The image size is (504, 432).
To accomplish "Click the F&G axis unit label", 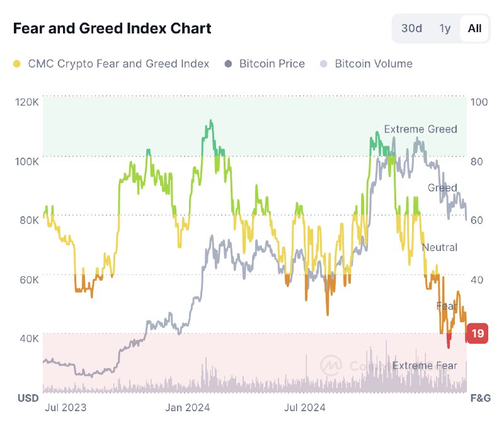I will pyautogui.click(x=480, y=398).
